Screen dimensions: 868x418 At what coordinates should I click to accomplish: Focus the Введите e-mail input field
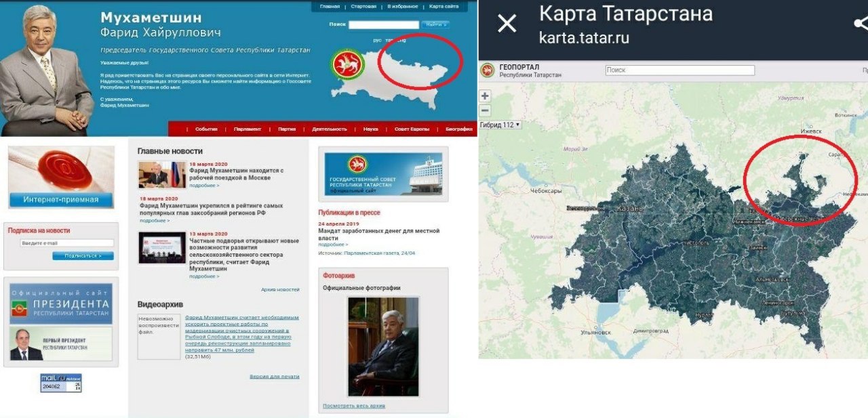coord(66,243)
